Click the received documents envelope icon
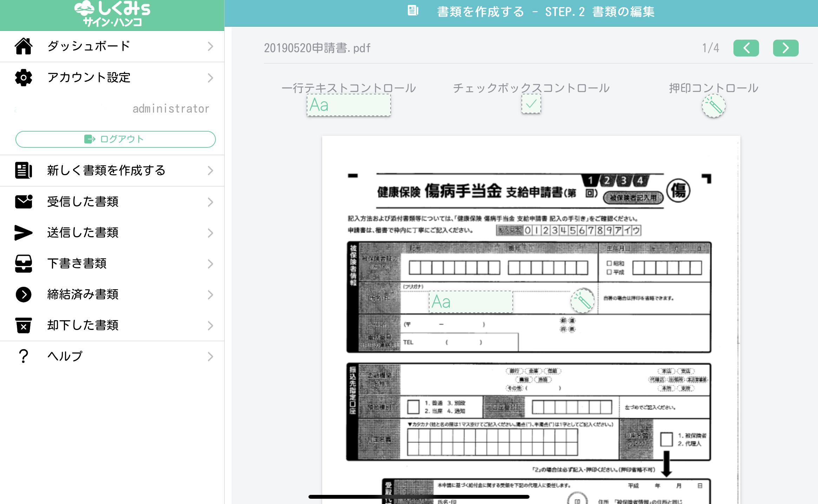 click(x=23, y=201)
